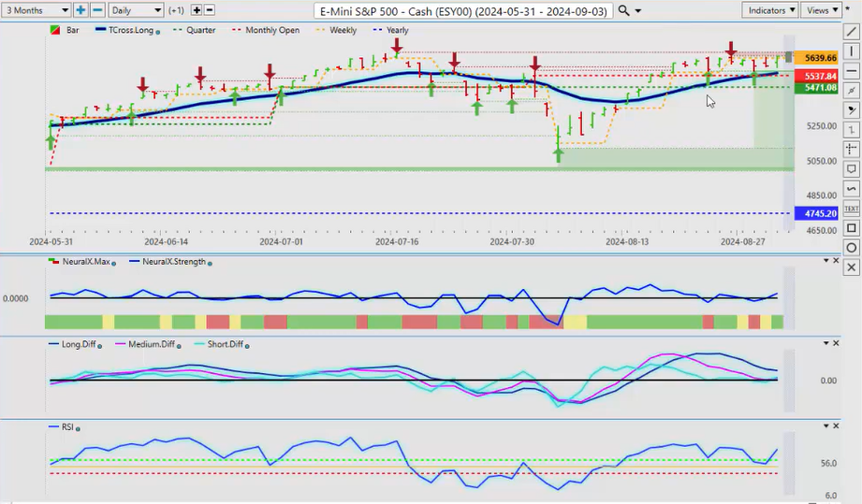Choose the TEXT annotation tool
The image size is (862, 504).
coord(851,208)
